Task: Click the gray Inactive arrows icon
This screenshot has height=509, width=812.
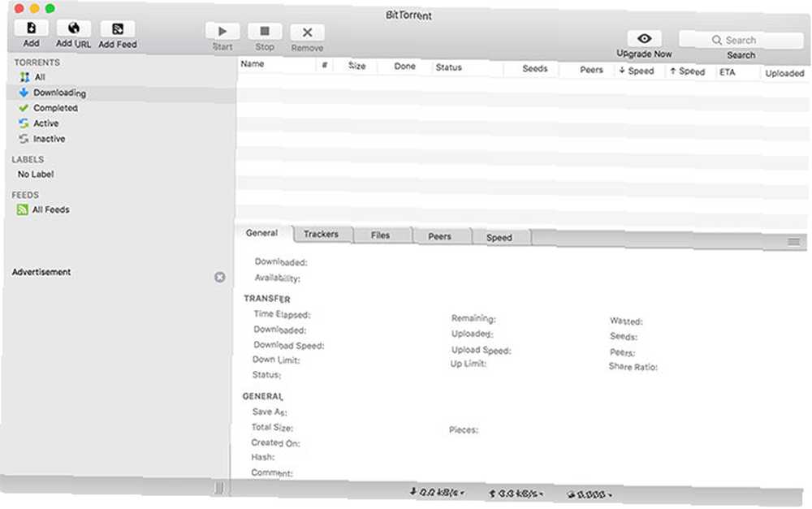Action: [24, 139]
